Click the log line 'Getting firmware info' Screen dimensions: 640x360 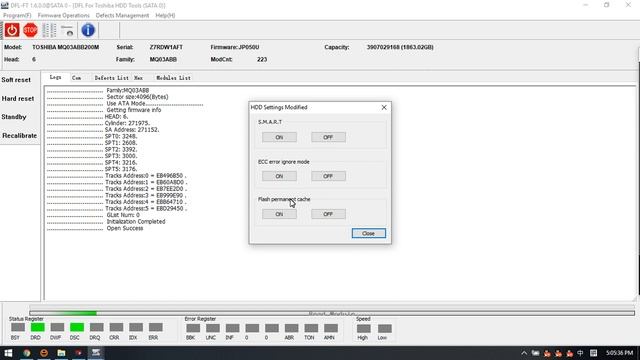point(134,110)
